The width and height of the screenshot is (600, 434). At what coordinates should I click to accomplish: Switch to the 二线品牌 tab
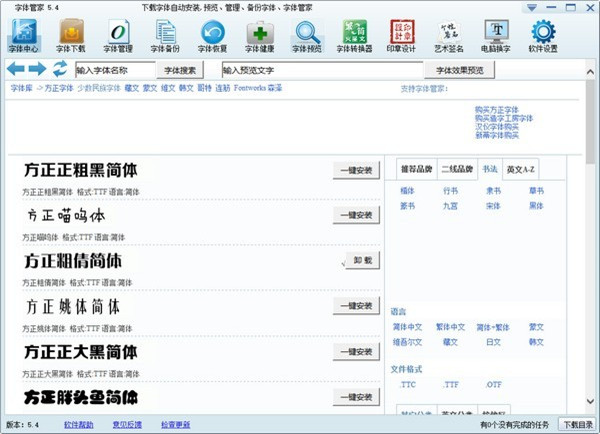click(x=457, y=169)
